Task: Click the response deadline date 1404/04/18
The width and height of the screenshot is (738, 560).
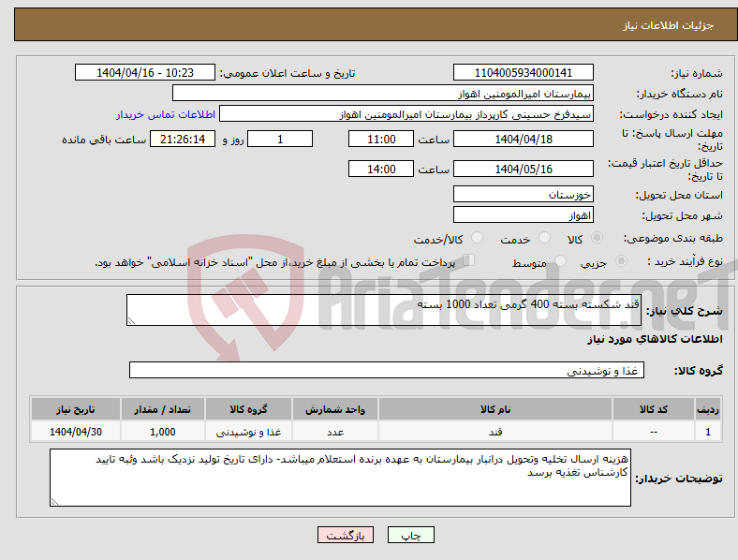Action: coord(523,140)
